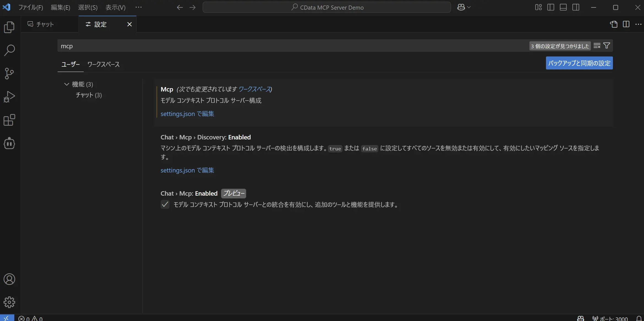
Task: Click the split editor right icon
Action: [626, 24]
